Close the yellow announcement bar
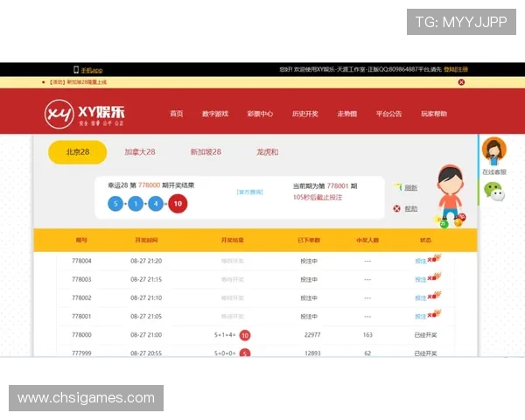The height and width of the screenshot is (420, 525). (461, 82)
